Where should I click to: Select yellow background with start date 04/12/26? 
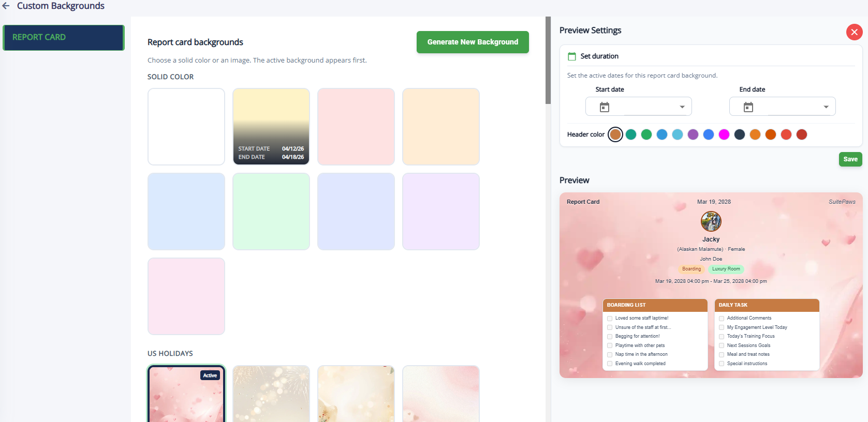click(271, 126)
